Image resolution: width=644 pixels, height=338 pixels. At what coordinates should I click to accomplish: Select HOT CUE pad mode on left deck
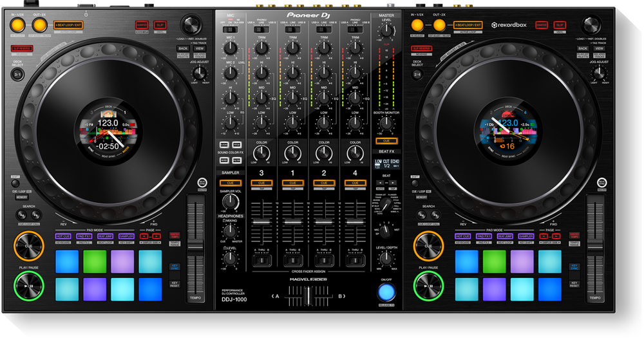(x=63, y=236)
